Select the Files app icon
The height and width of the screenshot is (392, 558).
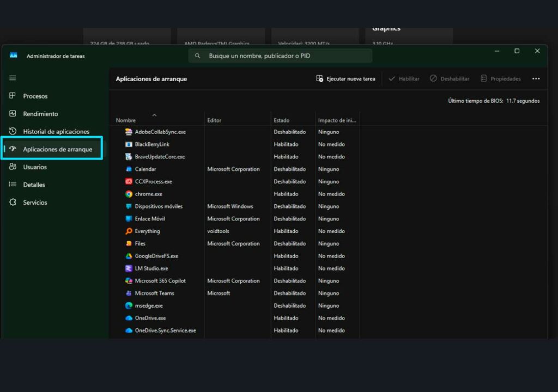[129, 244]
